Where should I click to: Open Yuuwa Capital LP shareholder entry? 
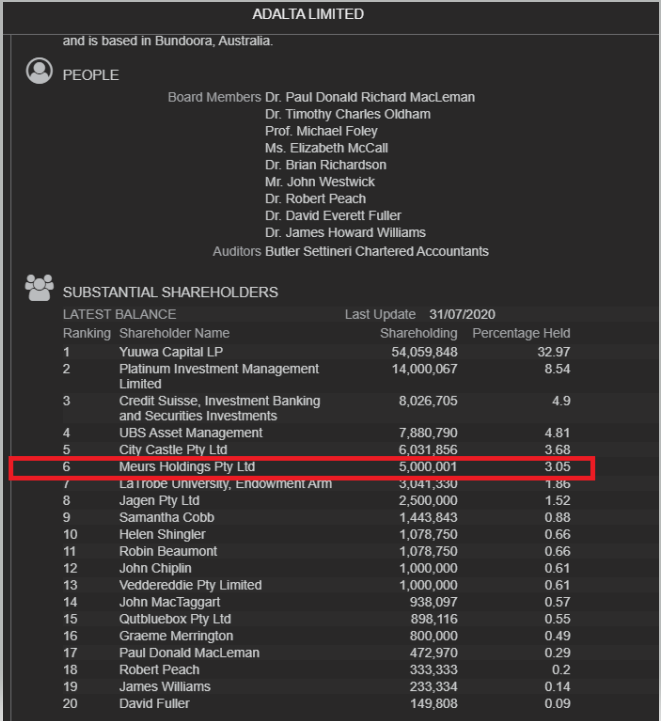[171, 352]
